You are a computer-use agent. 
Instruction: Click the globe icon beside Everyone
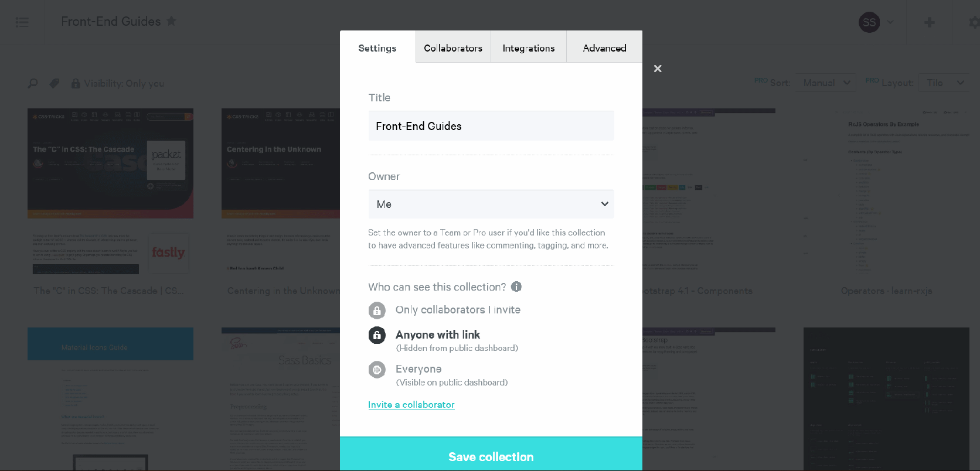click(x=377, y=369)
